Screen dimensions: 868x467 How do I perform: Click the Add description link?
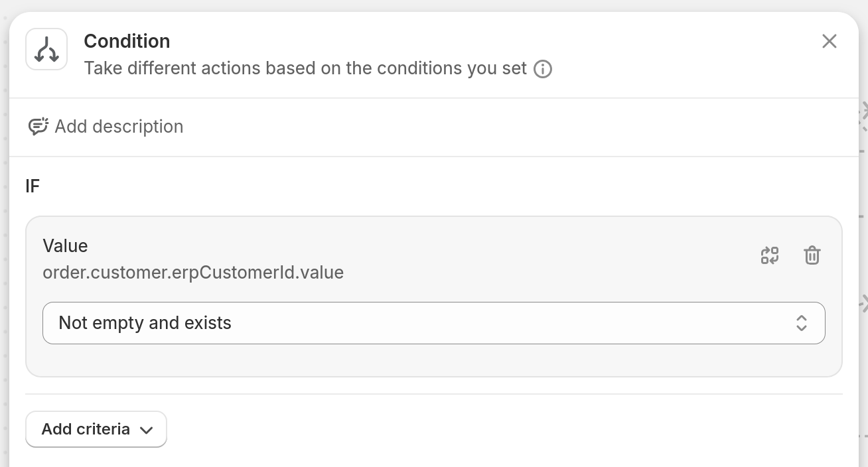(x=119, y=126)
